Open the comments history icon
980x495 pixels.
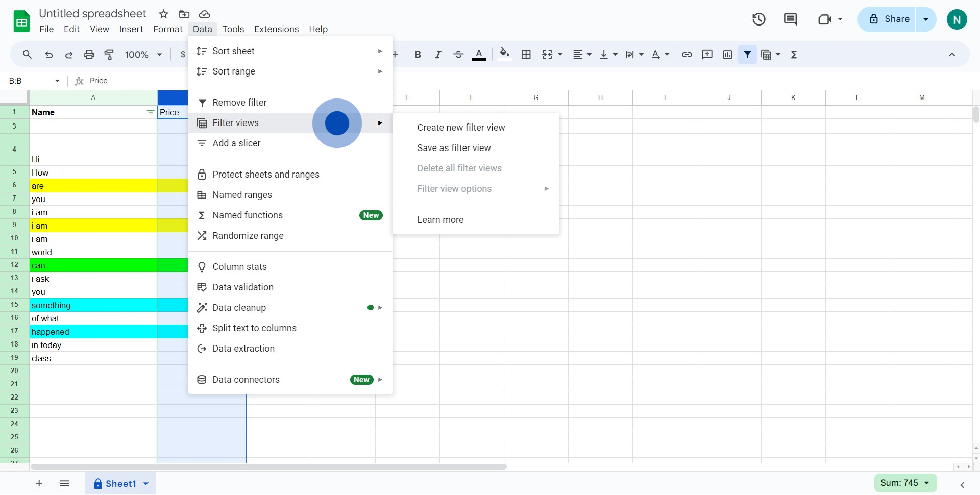(x=790, y=19)
